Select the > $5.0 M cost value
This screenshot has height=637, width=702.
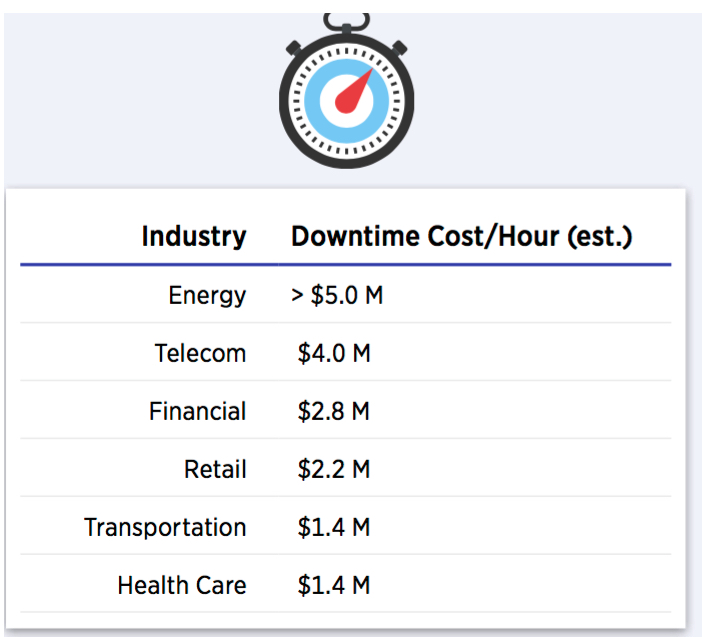[337, 295]
